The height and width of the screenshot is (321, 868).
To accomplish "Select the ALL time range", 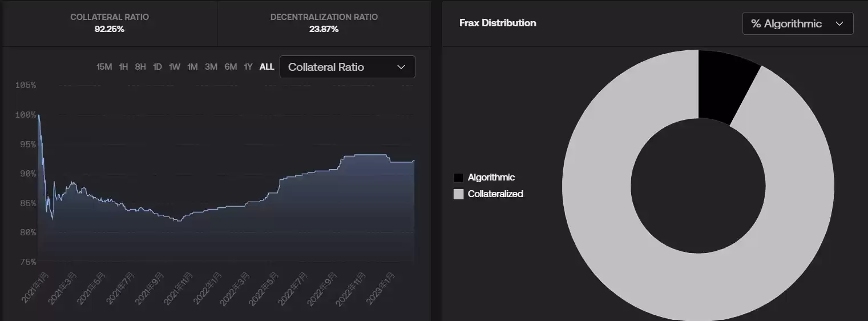I will pos(267,67).
